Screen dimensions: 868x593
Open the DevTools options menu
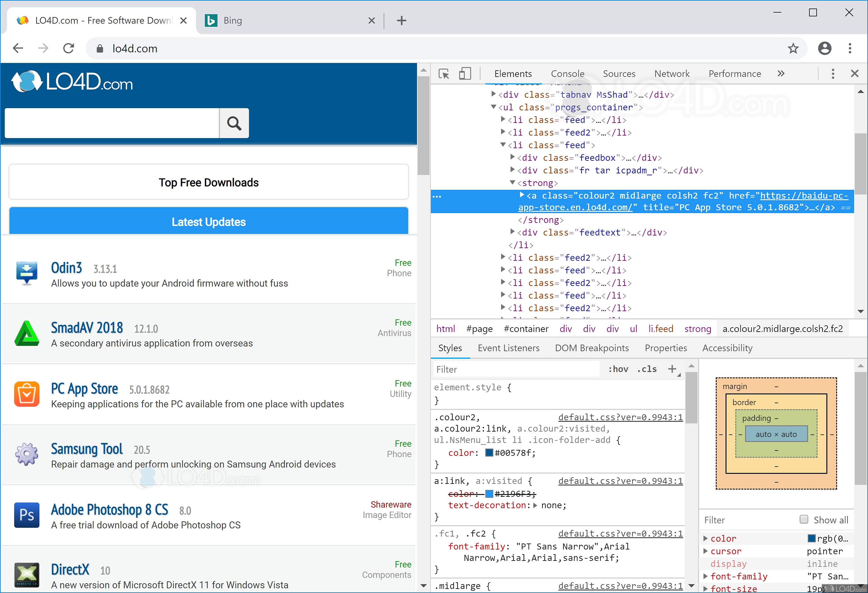[x=832, y=73]
